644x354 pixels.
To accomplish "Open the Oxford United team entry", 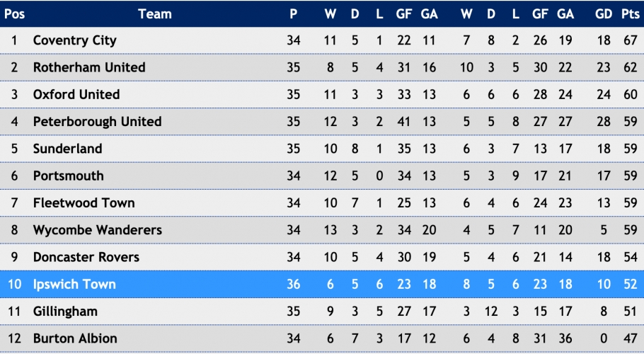I will point(76,94).
